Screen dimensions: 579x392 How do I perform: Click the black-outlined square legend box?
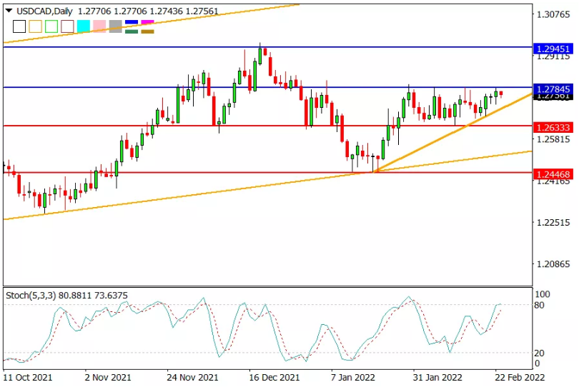pos(19,26)
